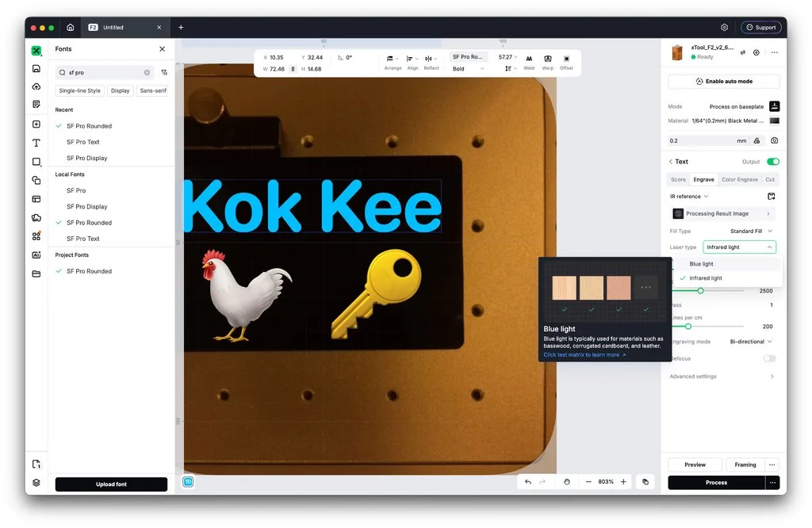
Task: Expand the IR reference dropdown
Action: click(x=689, y=196)
